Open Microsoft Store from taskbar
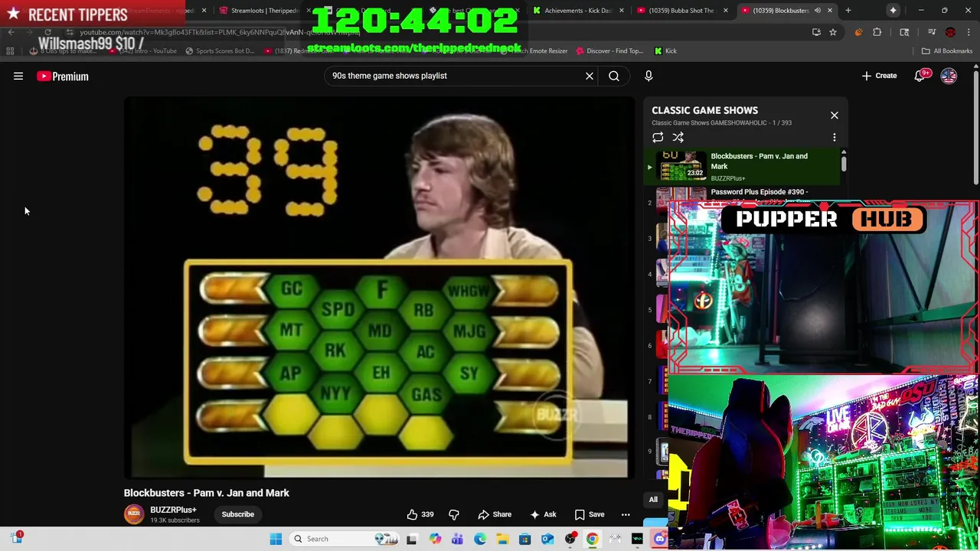 click(524, 539)
